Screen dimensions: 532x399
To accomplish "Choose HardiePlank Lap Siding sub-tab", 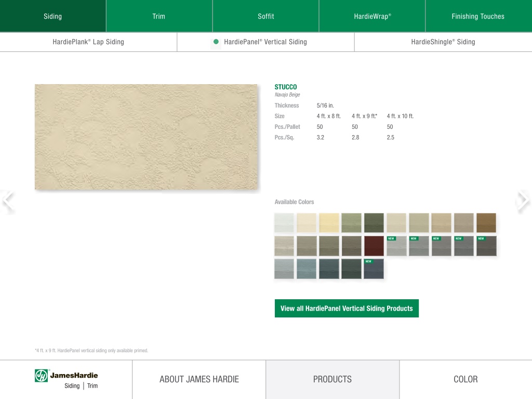I will tap(88, 42).
